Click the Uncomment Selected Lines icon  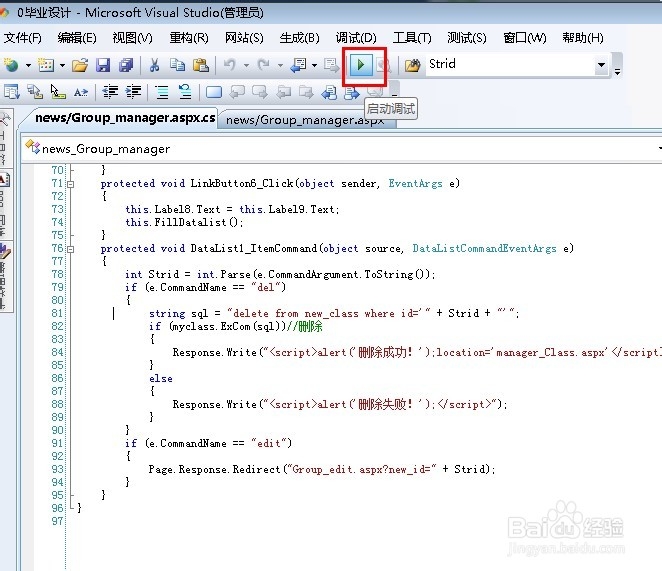(185, 91)
